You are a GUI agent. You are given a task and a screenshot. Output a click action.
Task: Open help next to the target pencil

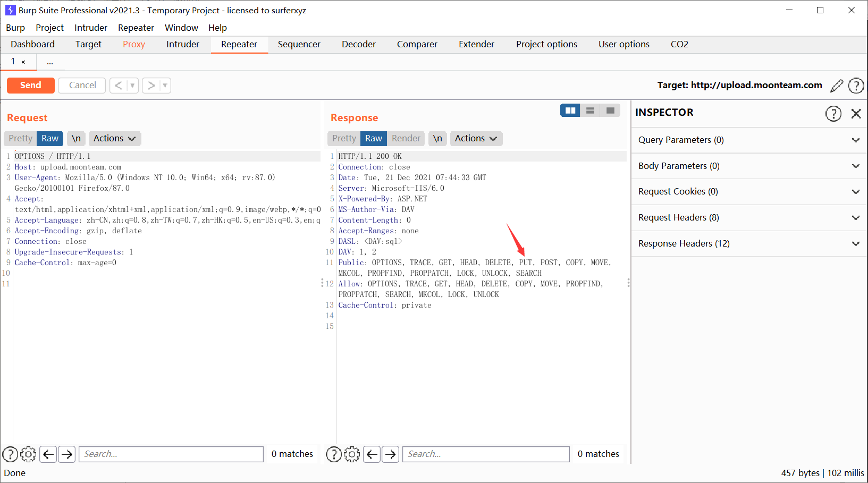point(856,86)
